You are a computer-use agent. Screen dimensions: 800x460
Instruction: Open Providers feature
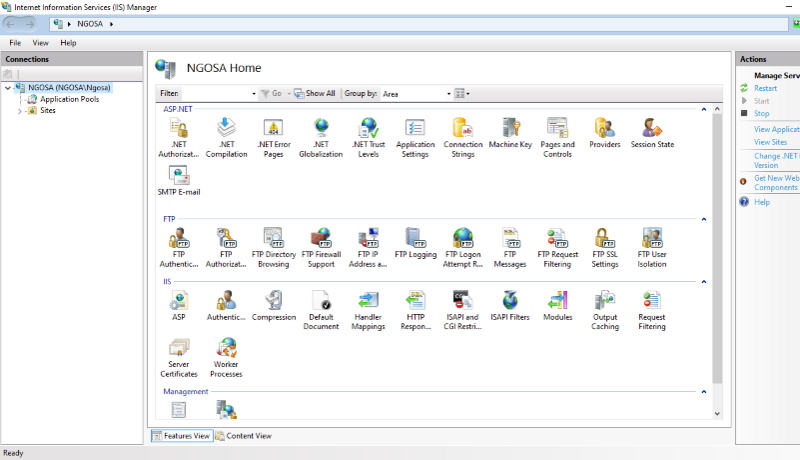(x=605, y=133)
